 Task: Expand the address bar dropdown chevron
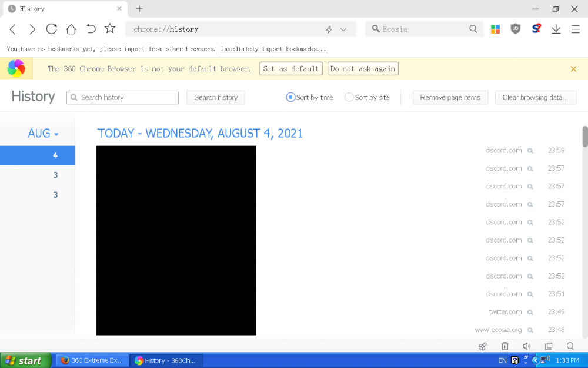pyautogui.click(x=343, y=29)
